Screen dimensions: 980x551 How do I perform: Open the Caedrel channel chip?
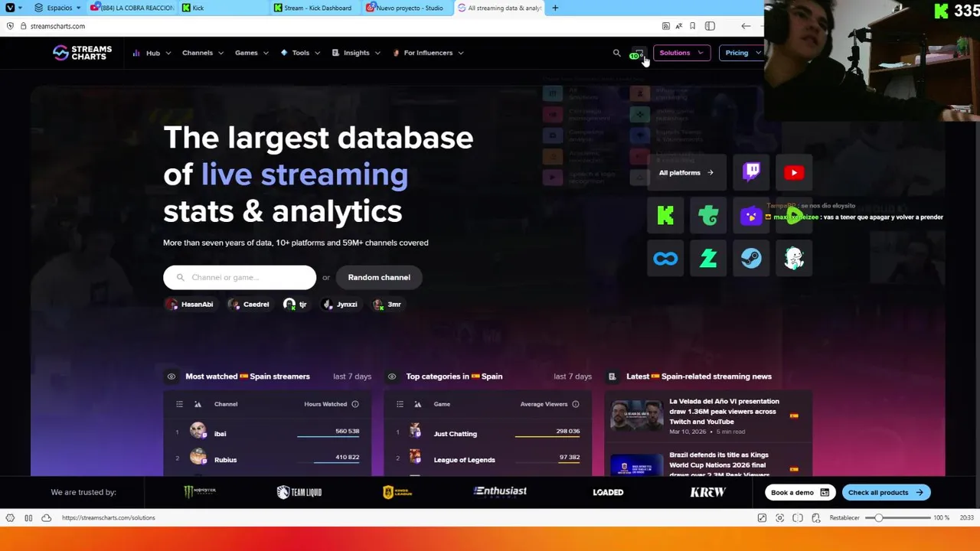click(x=248, y=305)
